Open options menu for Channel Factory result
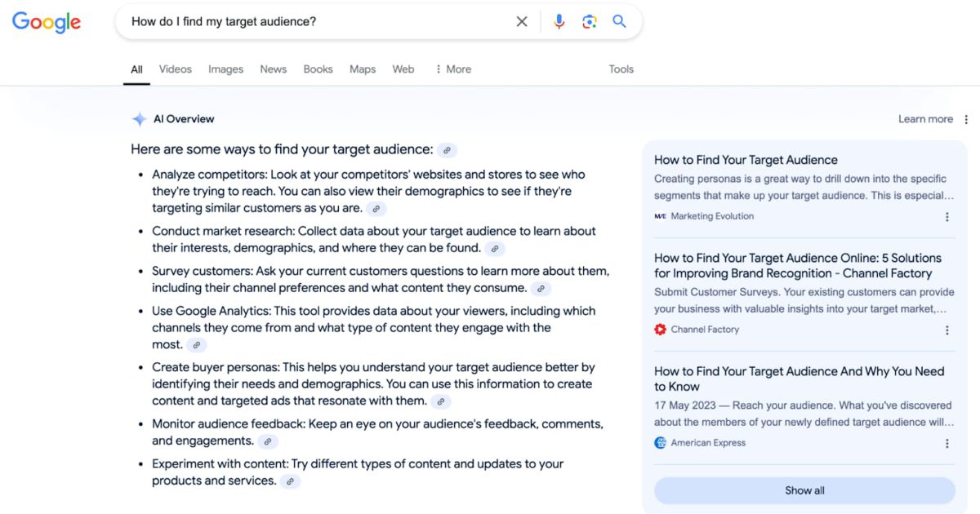The height and width of the screenshot is (514, 980). click(947, 330)
